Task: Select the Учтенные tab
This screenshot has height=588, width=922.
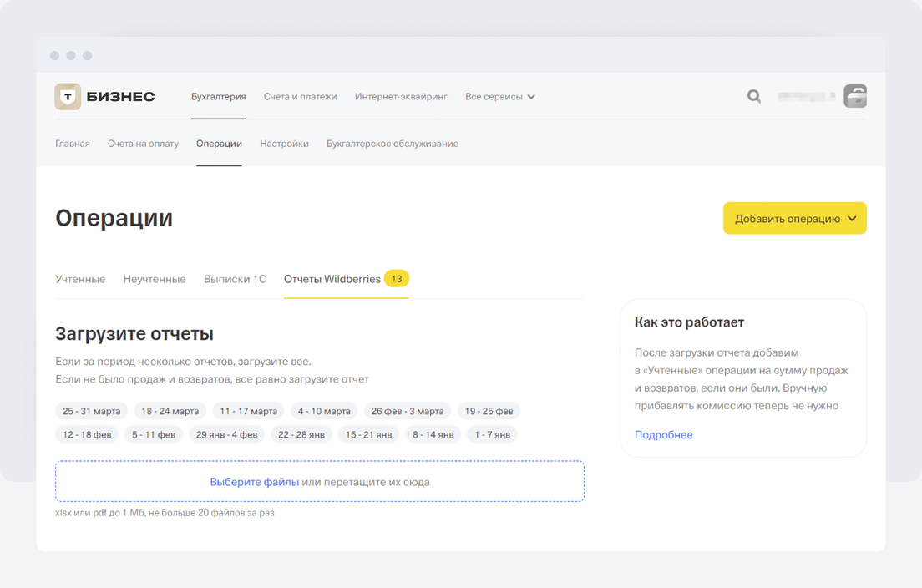Action: (x=80, y=279)
